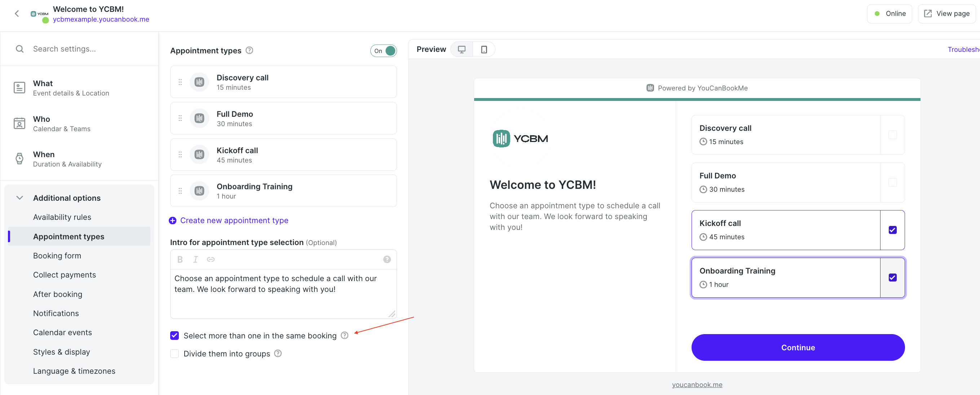980x395 pixels.
Task: Open the What Event details section
Action: [79, 88]
